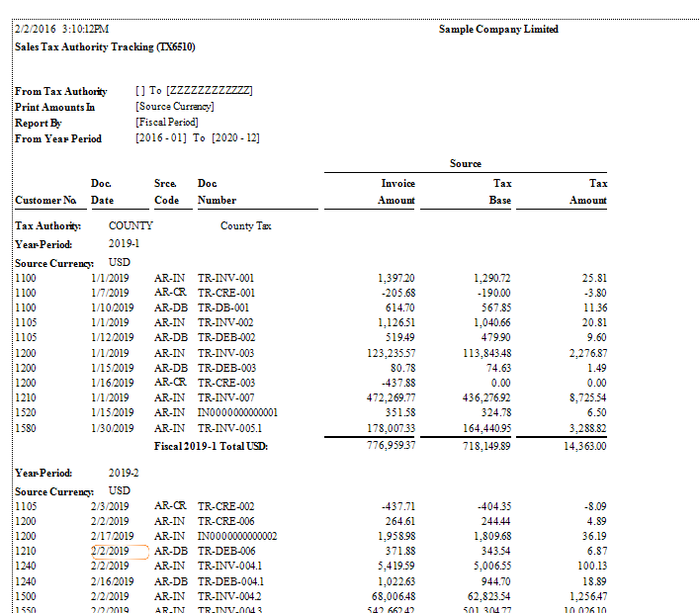The image size is (700, 613).
Task: Select the Source group heading
Action: coord(465,163)
